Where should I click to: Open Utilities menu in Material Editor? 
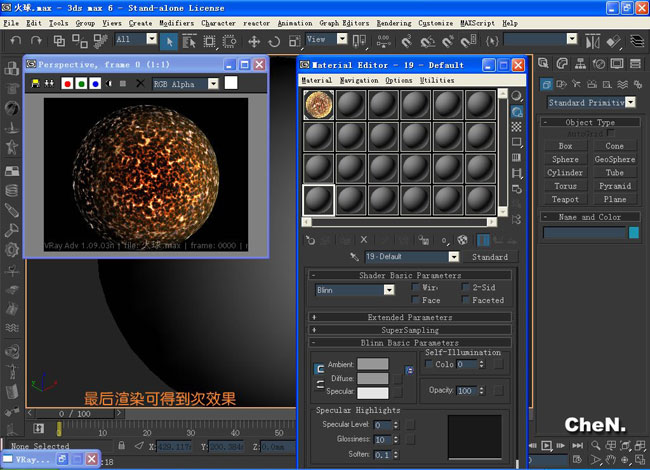tap(437, 80)
